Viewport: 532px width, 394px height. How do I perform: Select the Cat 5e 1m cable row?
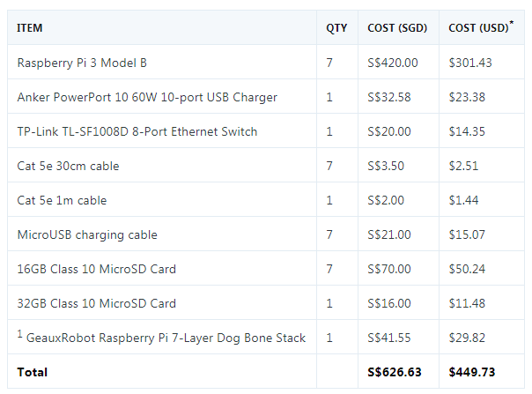(62, 200)
